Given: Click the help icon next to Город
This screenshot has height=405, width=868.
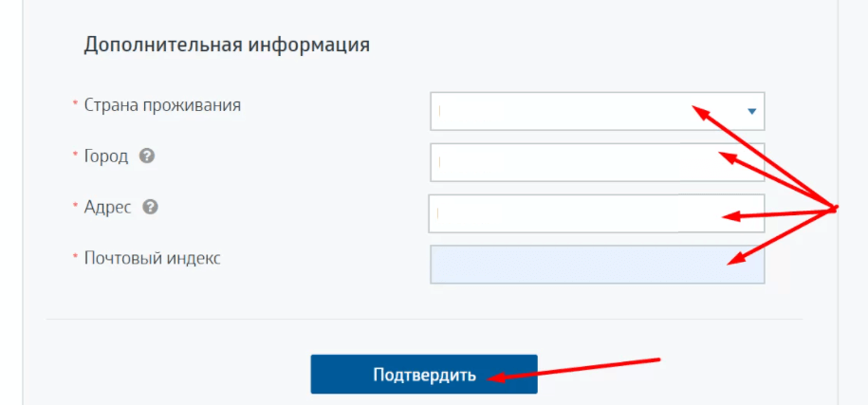Looking at the screenshot, I should 147,156.
